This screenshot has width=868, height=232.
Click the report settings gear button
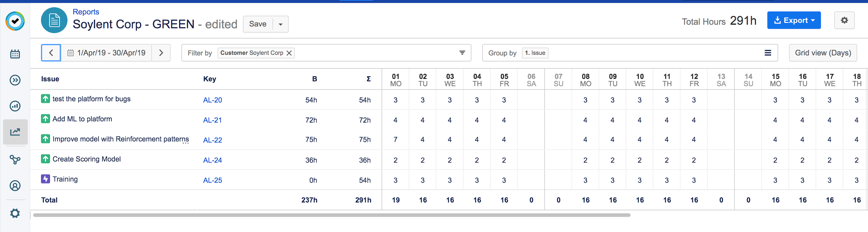844,20
